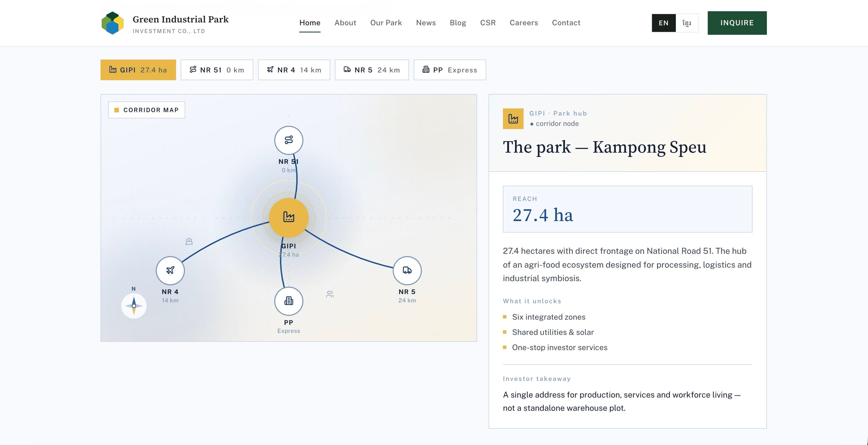Click the factory icon in the detail panel header
Viewport: 868px width, 445px height.
pos(513,119)
